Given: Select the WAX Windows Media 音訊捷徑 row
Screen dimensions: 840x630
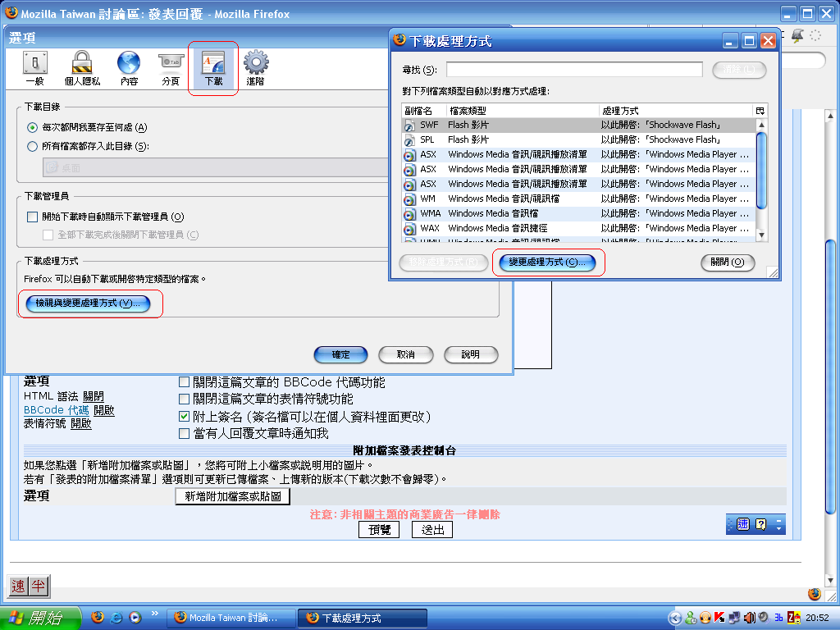Looking at the screenshot, I should pyautogui.click(x=578, y=228).
